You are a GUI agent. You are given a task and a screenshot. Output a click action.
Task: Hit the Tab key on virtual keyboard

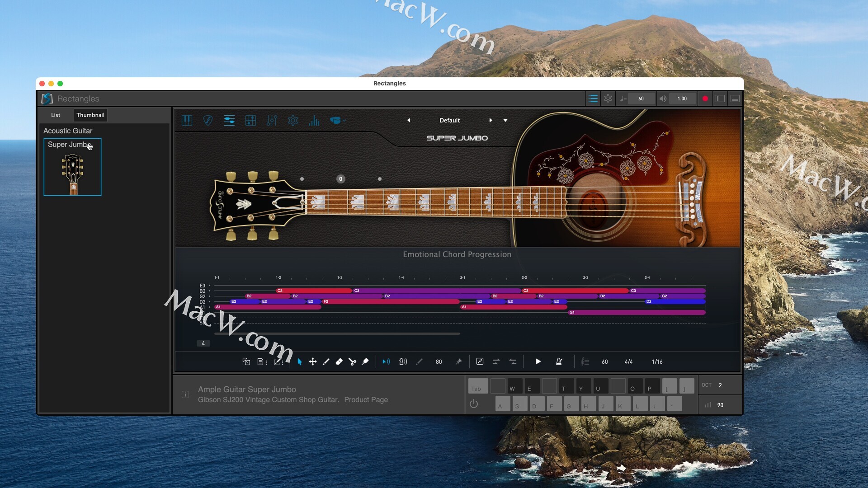(x=478, y=386)
